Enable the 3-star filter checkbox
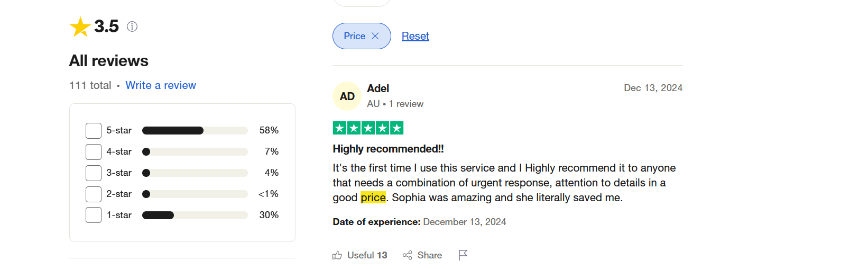 point(94,173)
